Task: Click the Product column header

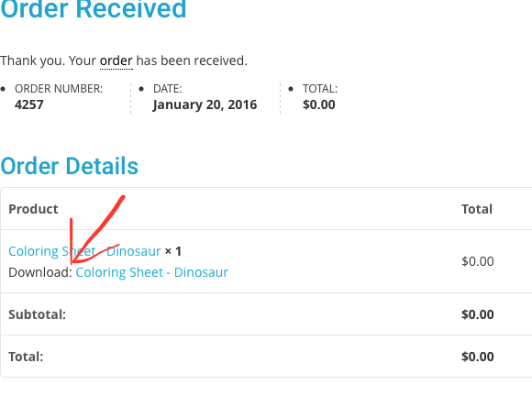Action: (x=33, y=209)
